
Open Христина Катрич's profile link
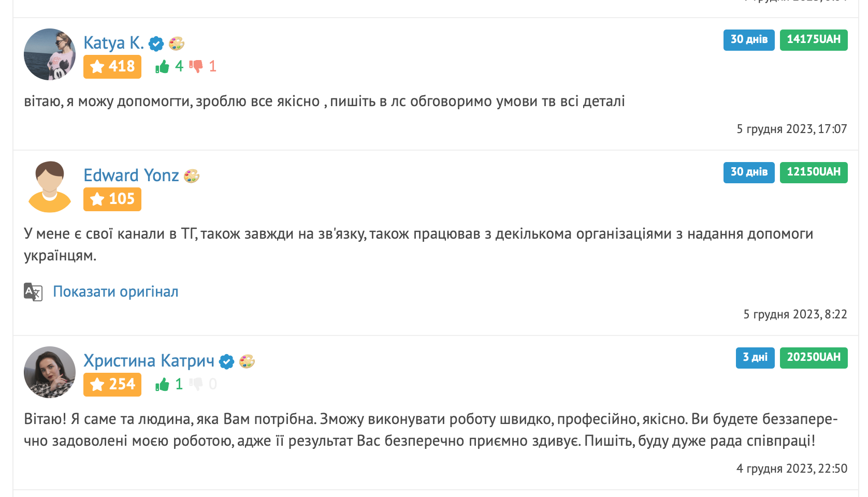coord(149,360)
